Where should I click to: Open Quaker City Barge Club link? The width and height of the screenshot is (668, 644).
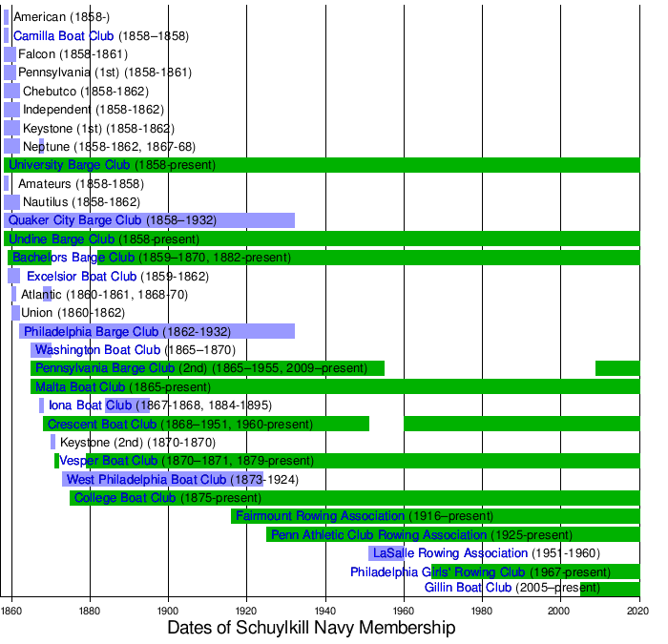74,220
